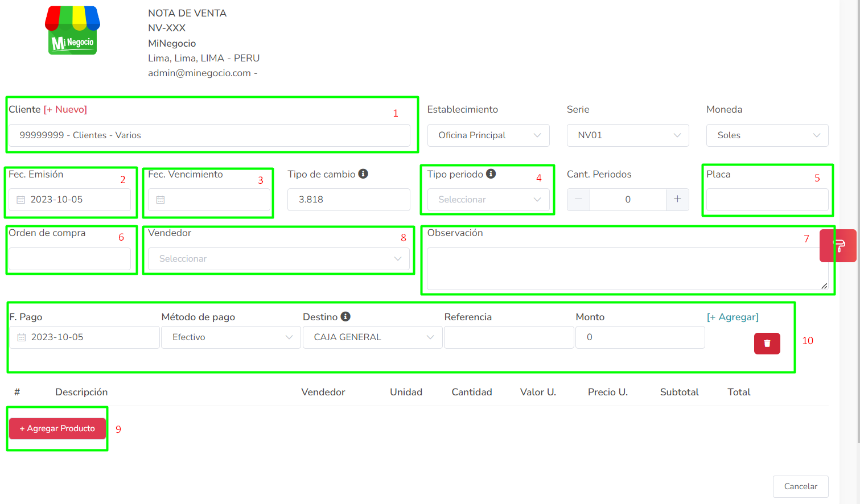Viewport: 860px width, 504px height.
Task: Click the page vertical scrollbar
Action: 858,222
